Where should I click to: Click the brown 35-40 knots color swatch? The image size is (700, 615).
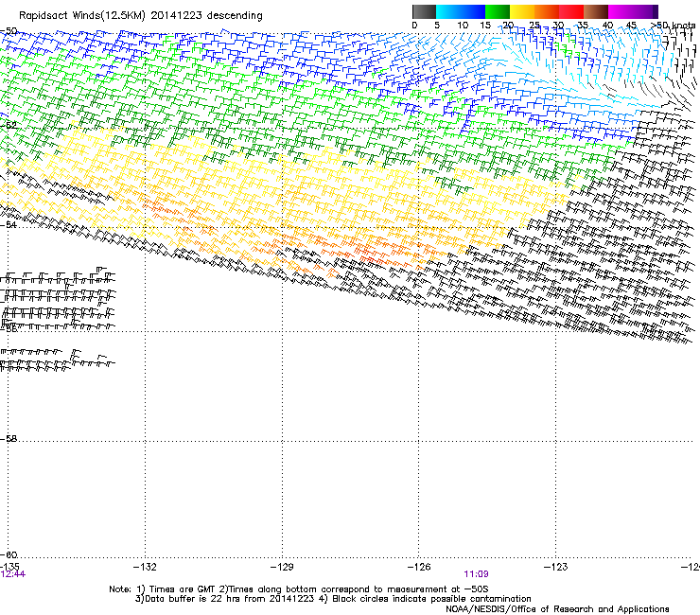(x=596, y=11)
